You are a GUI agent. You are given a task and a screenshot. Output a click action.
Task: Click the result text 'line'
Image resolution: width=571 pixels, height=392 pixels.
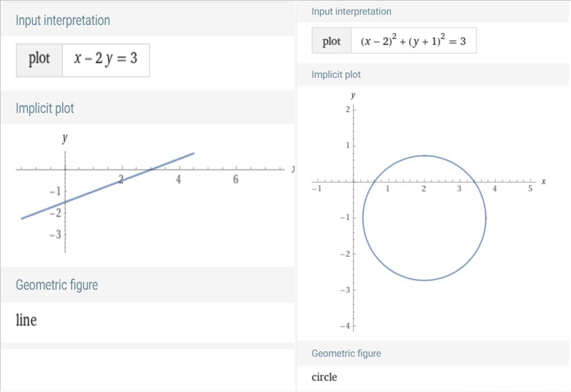click(x=26, y=320)
